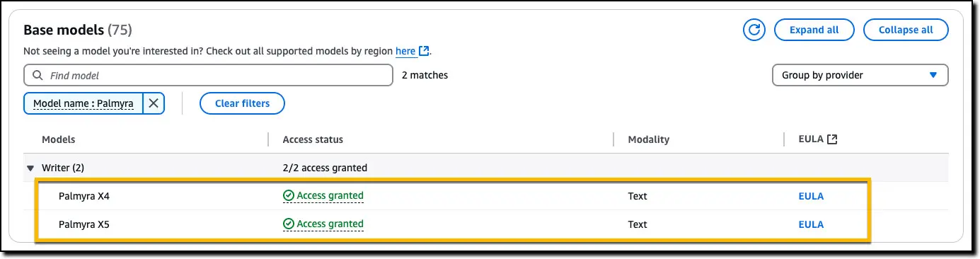This screenshot has height=259, width=980.
Task: Click Palmyra X4 access granted checkmark icon
Action: (288, 196)
